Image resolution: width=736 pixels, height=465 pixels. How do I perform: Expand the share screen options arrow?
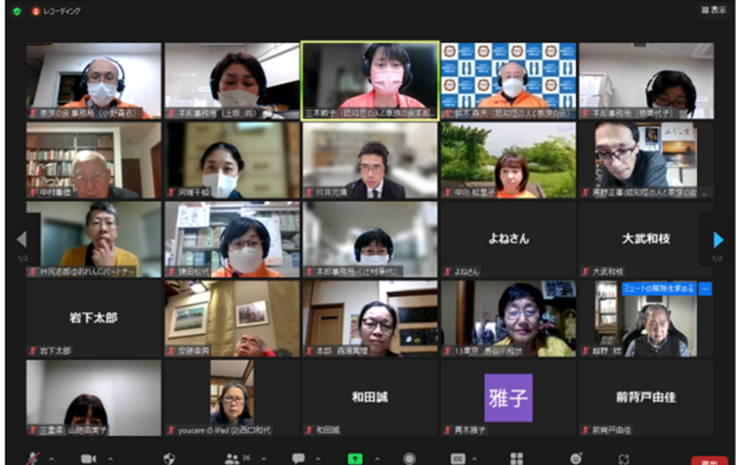tap(375, 458)
